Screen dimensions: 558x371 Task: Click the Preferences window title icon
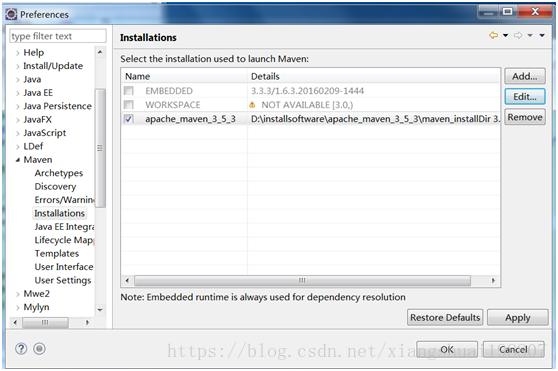coord(11,14)
